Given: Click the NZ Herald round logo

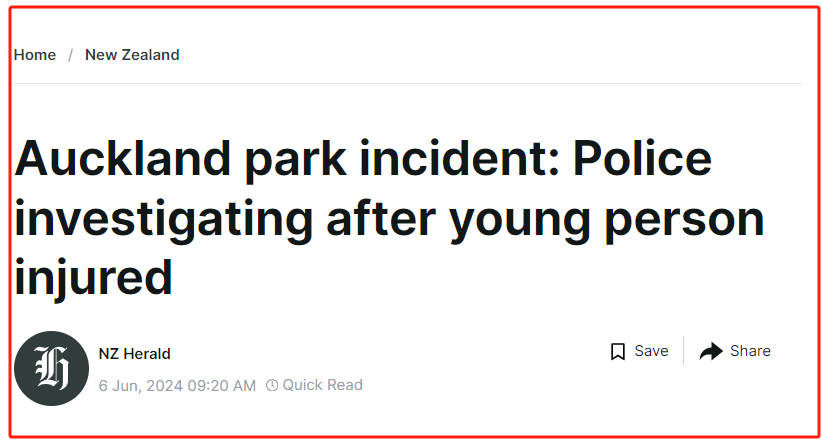Looking at the screenshot, I should (x=51, y=368).
